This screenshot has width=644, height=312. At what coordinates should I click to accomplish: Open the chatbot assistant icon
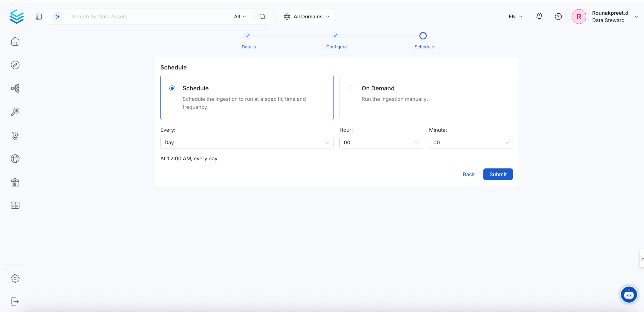coord(628,295)
